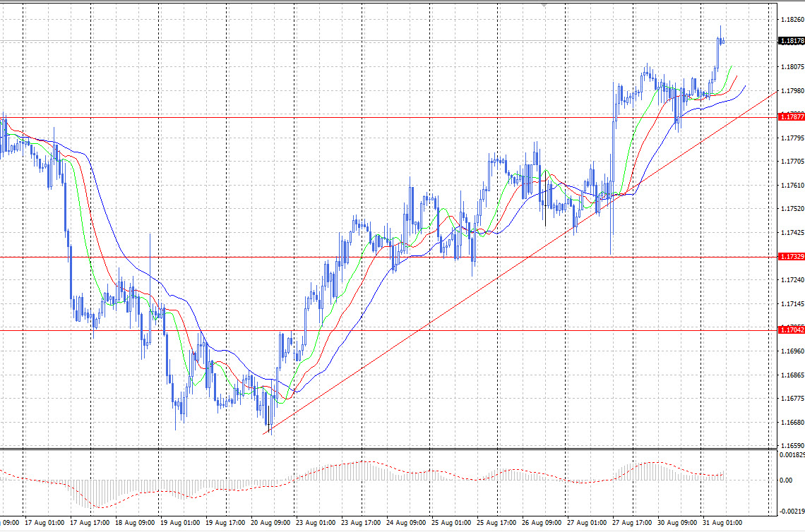Viewport: 805px width, 532px height.
Task: Click time label 19 Aug 01:00
Action: [x=180, y=523]
